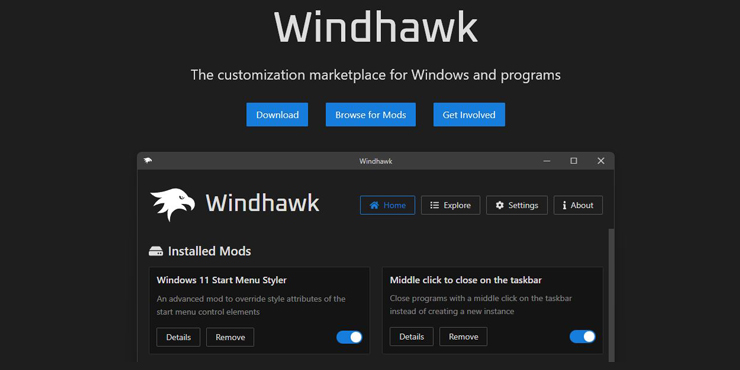
Task: Disable the Windows 11 Start Menu Styler toggle
Action: click(x=349, y=337)
